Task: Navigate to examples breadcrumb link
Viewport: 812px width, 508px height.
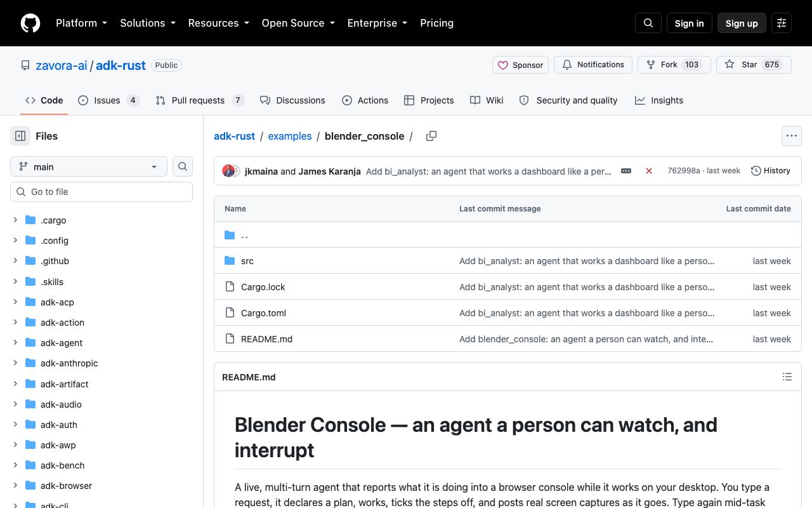Action: click(x=290, y=136)
